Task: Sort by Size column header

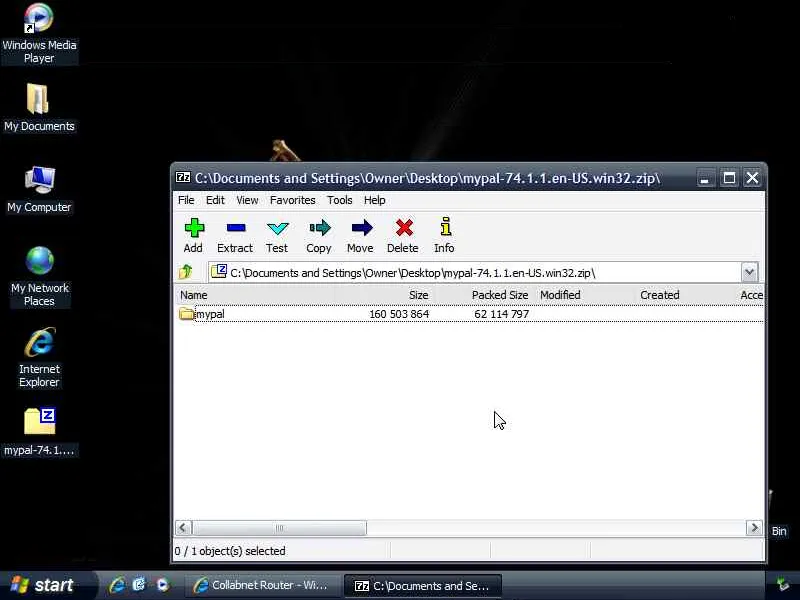Action: point(418,295)
